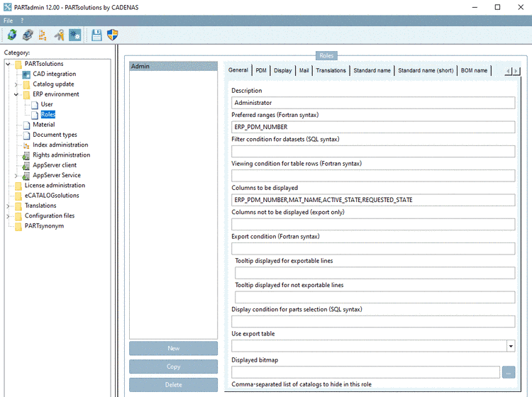Select PARTsynonym in the tree
The height and width of the screenshot is (397, 532).
pyautogui.click(x=44, y=226)
